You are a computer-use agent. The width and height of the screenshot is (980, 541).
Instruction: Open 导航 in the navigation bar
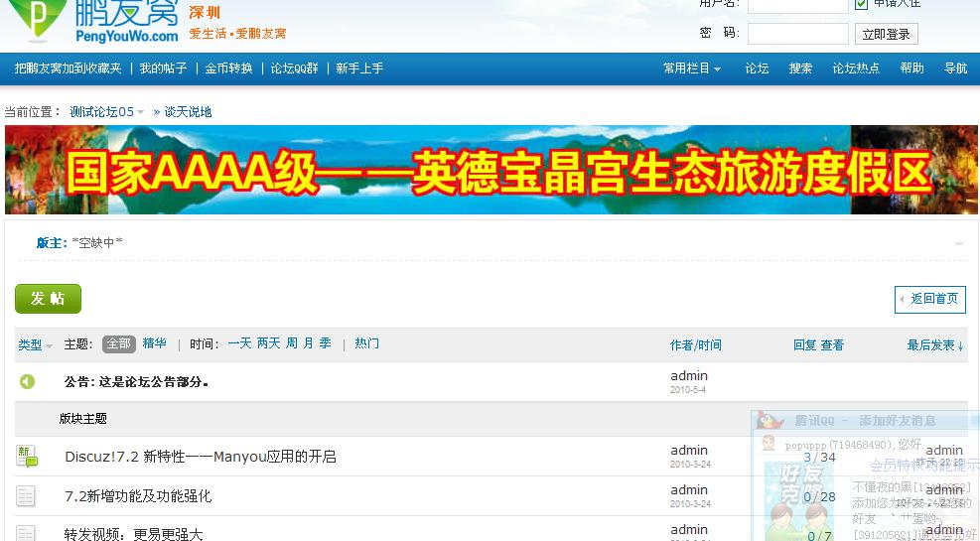[955, 68]
